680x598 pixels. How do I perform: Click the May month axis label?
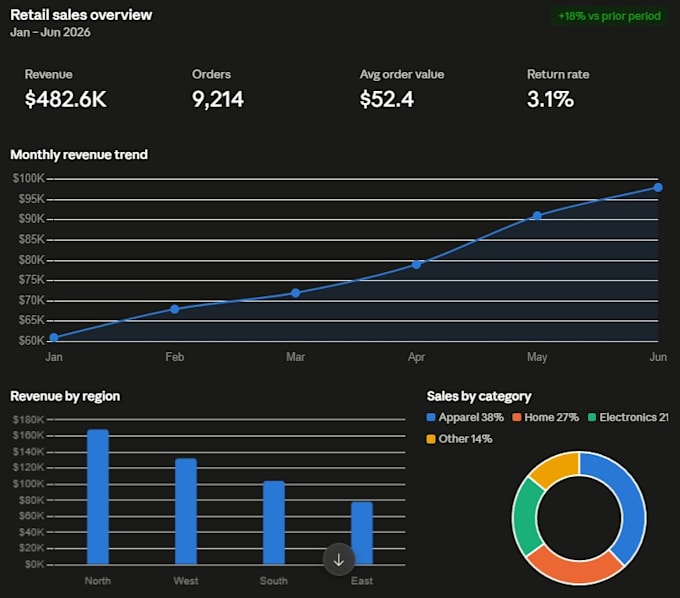[537, 357]
